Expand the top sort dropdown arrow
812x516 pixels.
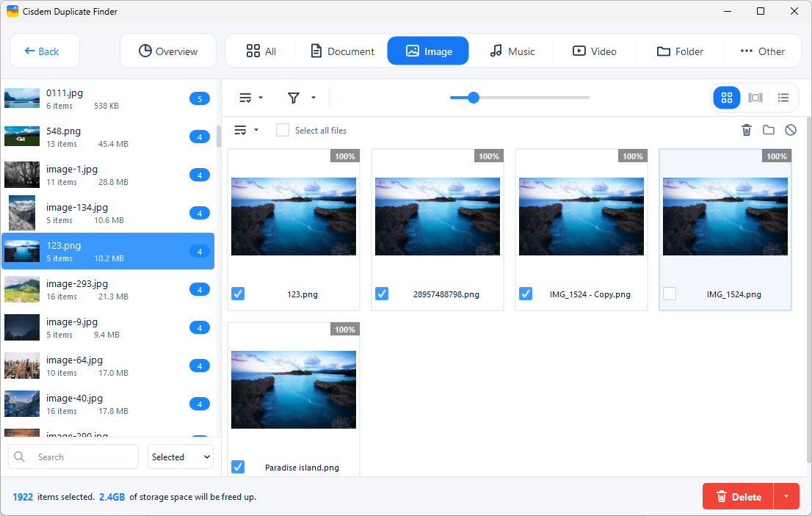click(x=261, y=98)
